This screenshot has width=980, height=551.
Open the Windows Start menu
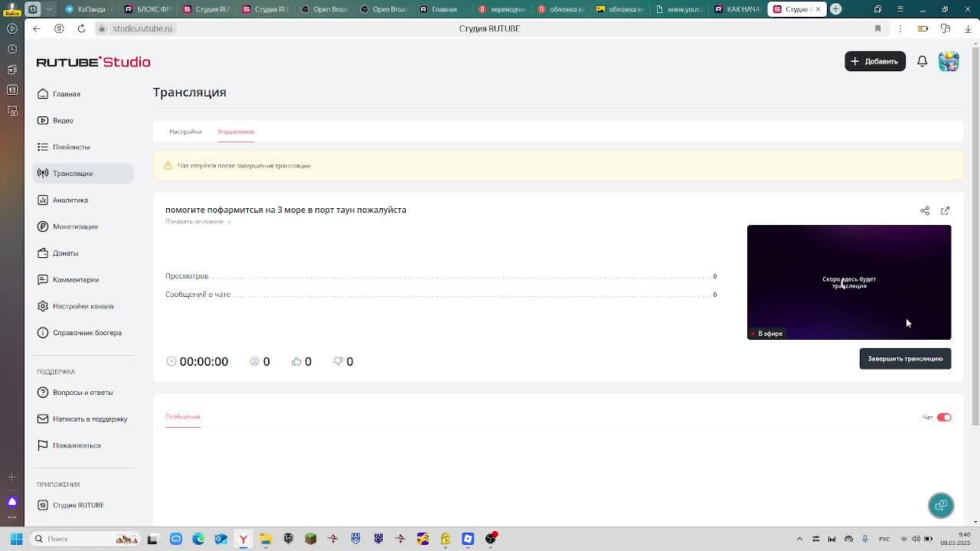15,539
